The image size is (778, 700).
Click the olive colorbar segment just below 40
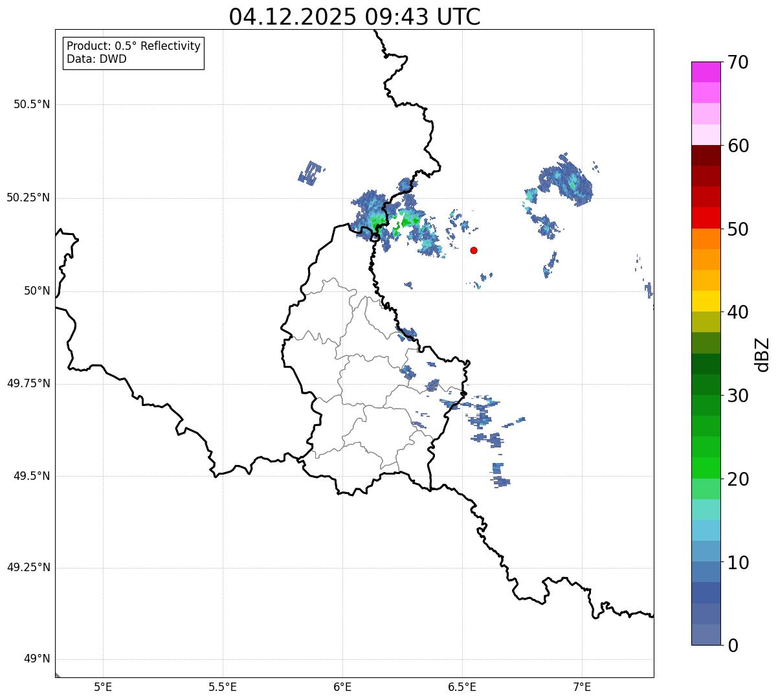point(706,322)
